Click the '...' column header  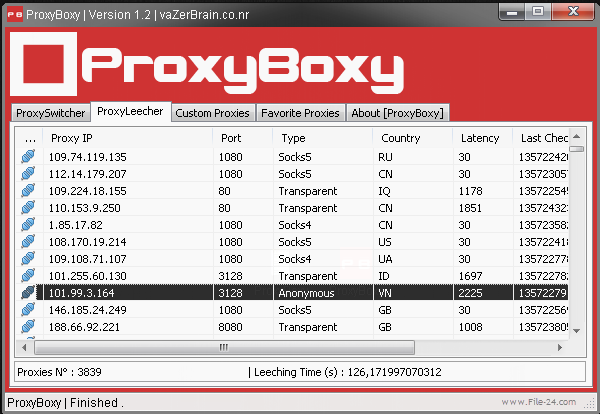tap(29, 138)
